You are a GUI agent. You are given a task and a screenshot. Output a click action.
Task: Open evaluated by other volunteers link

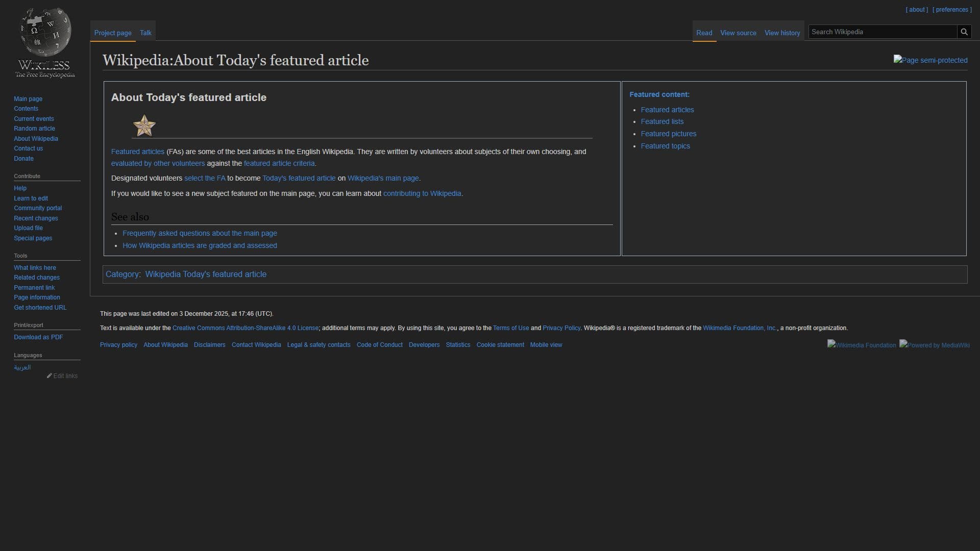(158, 163)
